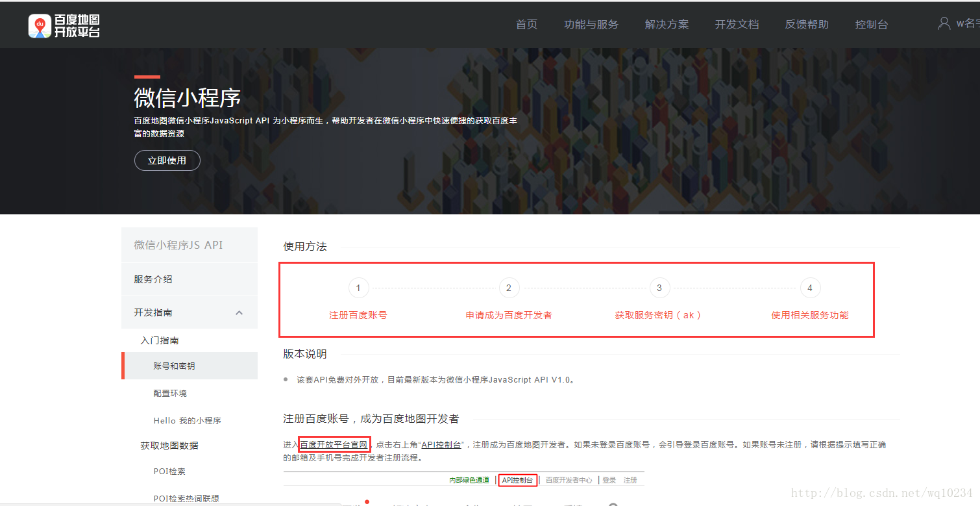This screenshot has width=980, height=506.
Task: Click the 使用方法 section heading
Action: tap(305, 247)
